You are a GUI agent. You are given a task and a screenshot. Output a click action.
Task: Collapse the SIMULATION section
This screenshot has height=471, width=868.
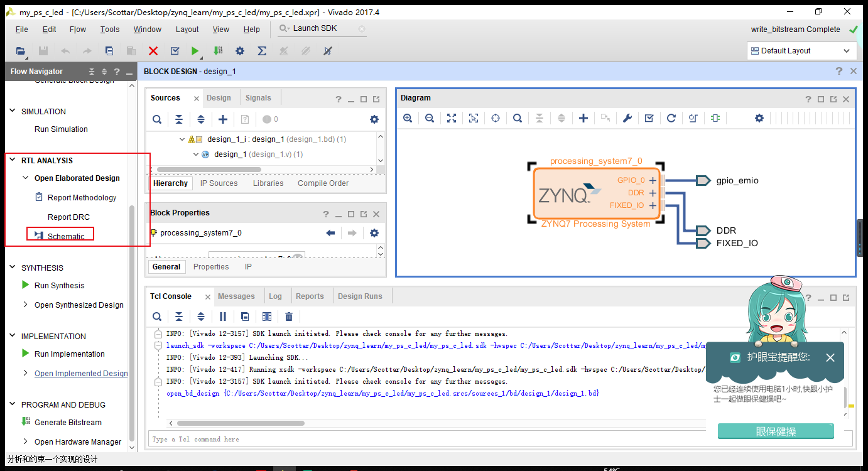pyautogui.click(x=13, y=111)
